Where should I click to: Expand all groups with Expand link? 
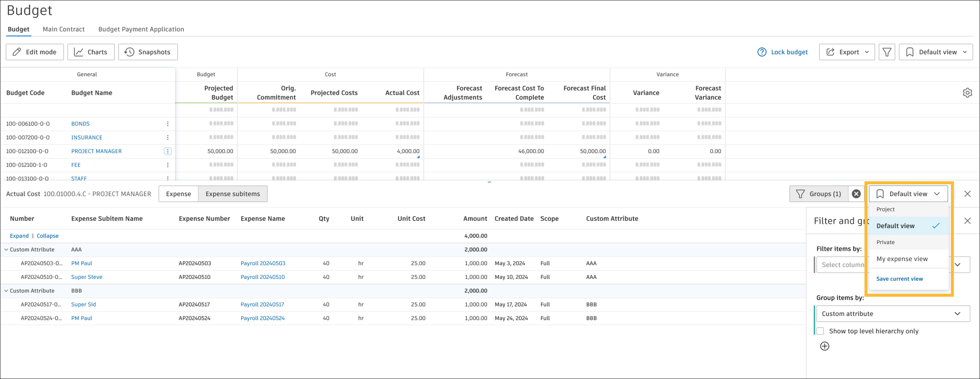point(19,236)
